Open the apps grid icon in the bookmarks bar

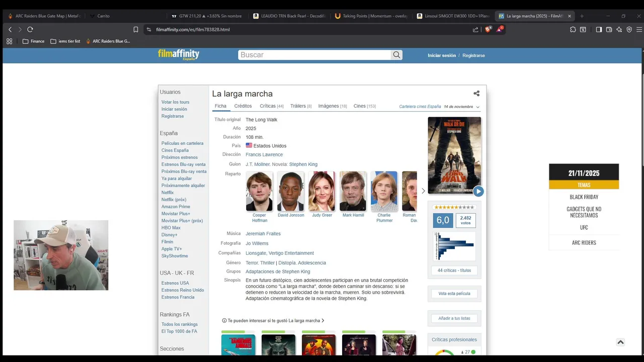click(x=9, y=41)
